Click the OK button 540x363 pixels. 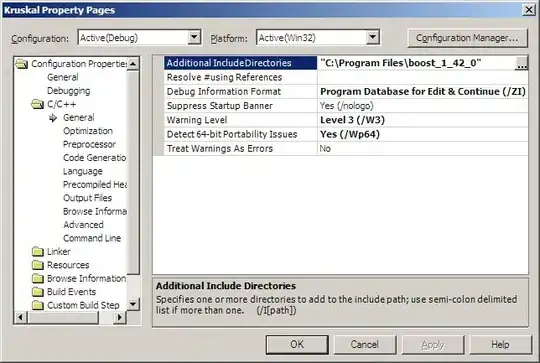point(297,344)
